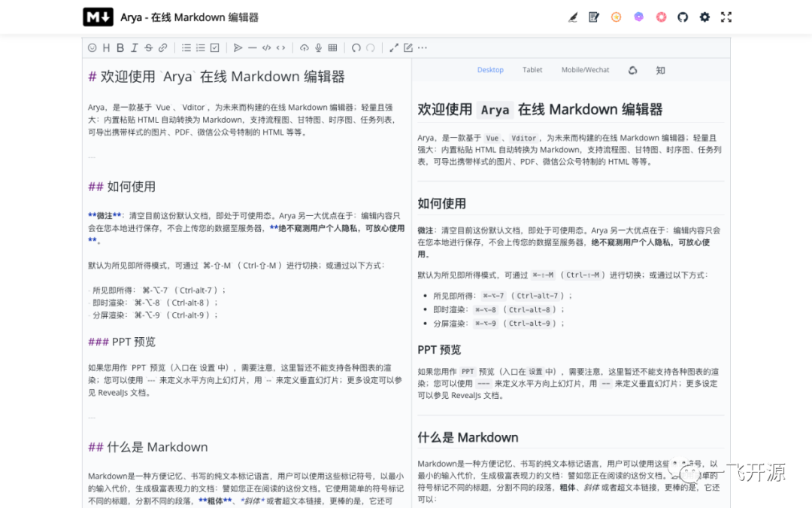Click 'PPT 预览' heading in preview pane
The width and height of the screenshot is (812, 508).
pos(439,350)
